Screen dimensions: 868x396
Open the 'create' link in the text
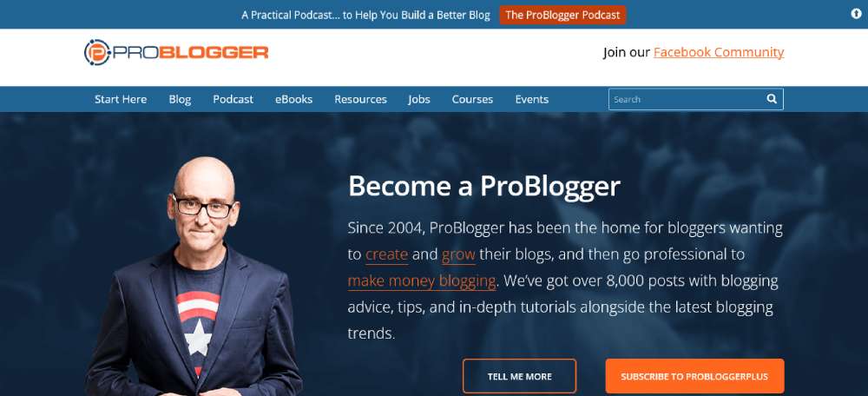tap(386, 254)
